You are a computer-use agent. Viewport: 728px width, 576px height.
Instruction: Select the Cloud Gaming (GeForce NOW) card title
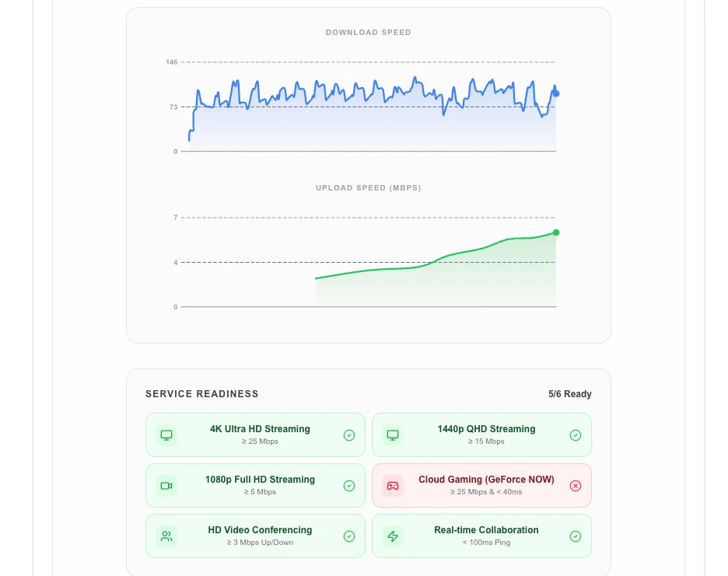486,480
